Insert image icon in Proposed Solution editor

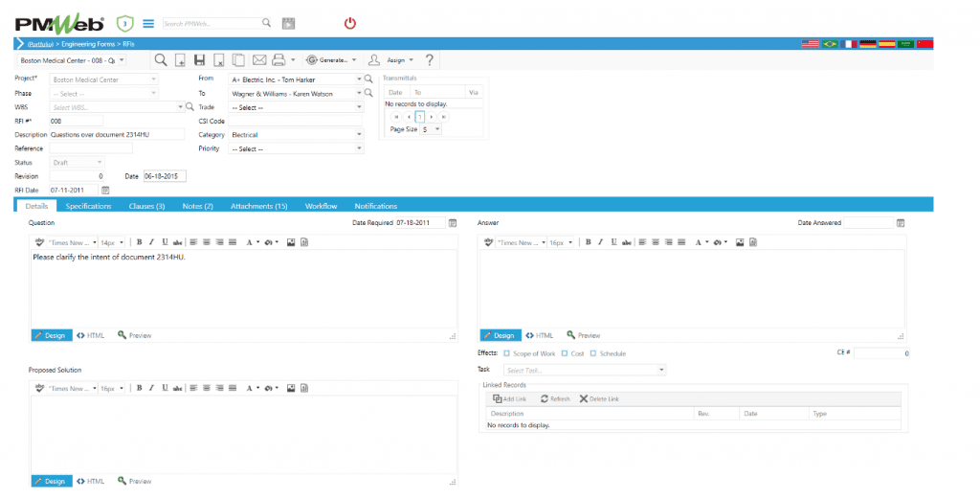pos(291,388)
